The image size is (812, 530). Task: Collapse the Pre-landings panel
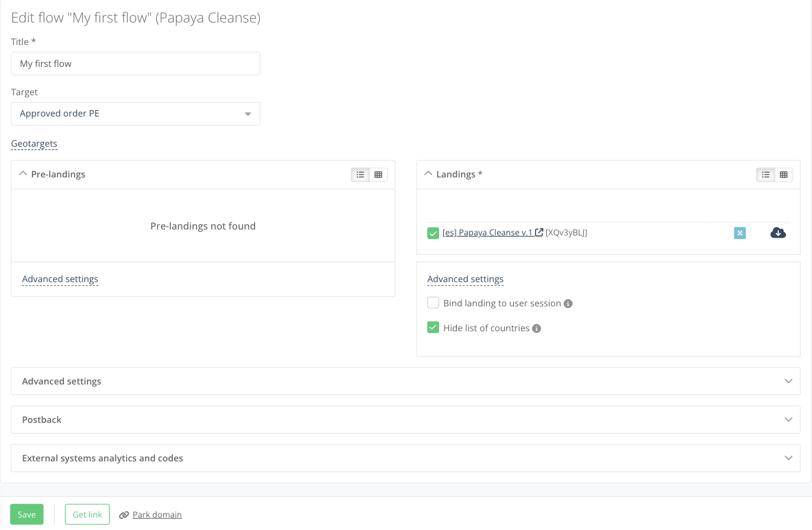[23, 174]
